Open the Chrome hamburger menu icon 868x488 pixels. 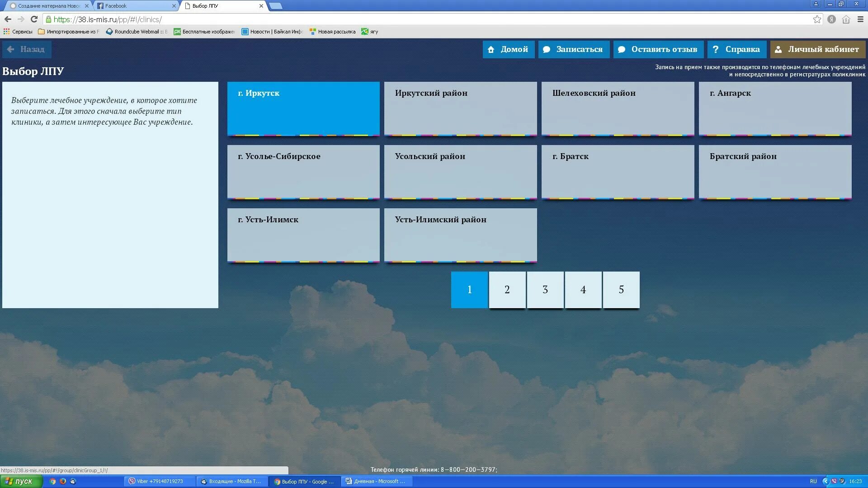coord(860,19)
